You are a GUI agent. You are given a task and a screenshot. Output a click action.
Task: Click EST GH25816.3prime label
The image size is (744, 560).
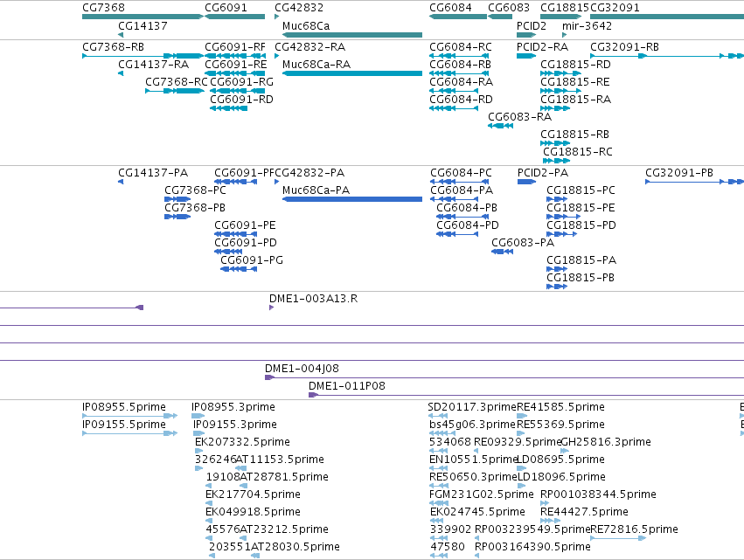pos(606,442)
